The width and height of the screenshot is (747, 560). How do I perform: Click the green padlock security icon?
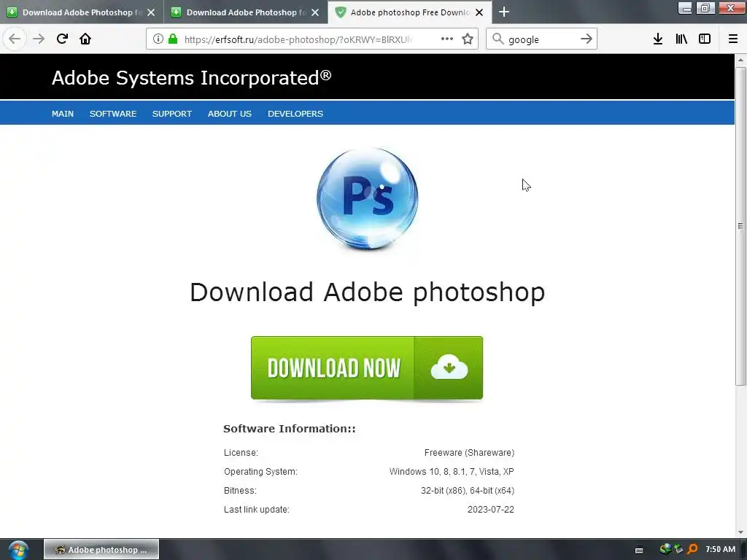(173, 39)
